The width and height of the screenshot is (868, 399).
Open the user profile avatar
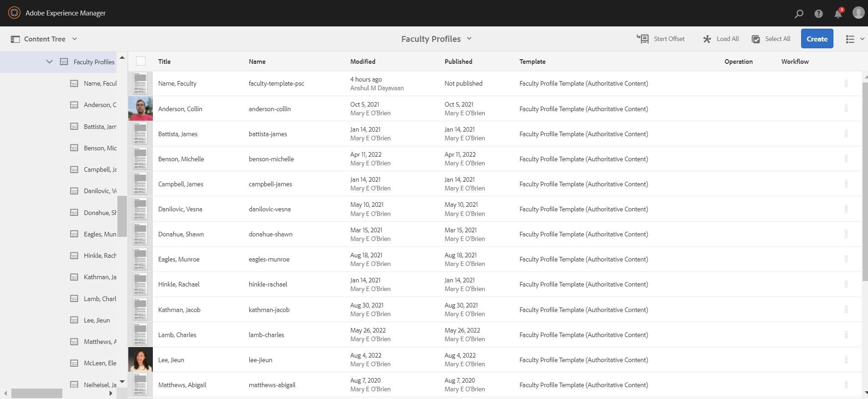click(858, 13)
